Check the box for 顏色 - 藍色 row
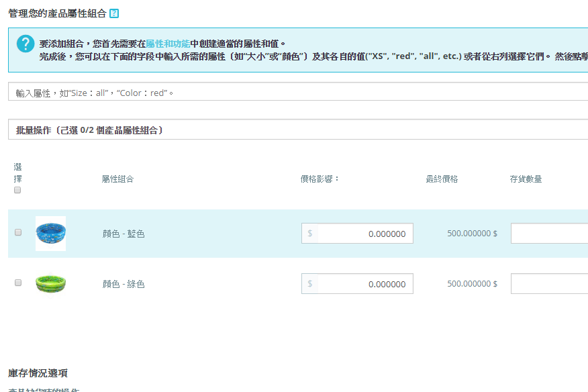The image size is (588, 392). pyautogui.click(x=18, y=232)
